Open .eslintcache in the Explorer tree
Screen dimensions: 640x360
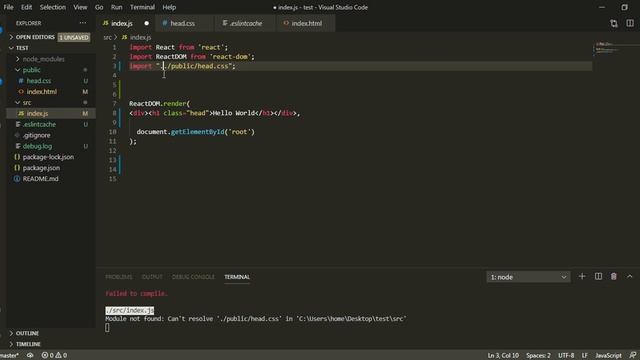coord(39,124)
